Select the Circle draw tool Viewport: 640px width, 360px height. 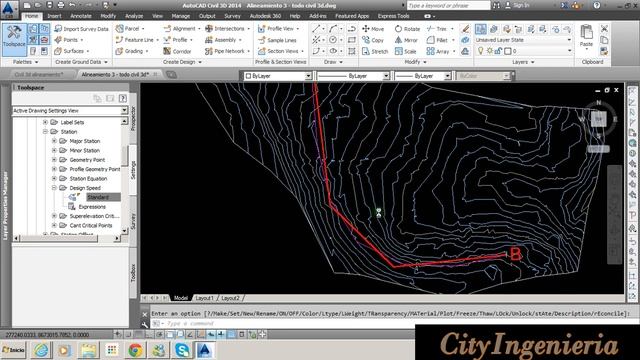[x=333, y=40]
